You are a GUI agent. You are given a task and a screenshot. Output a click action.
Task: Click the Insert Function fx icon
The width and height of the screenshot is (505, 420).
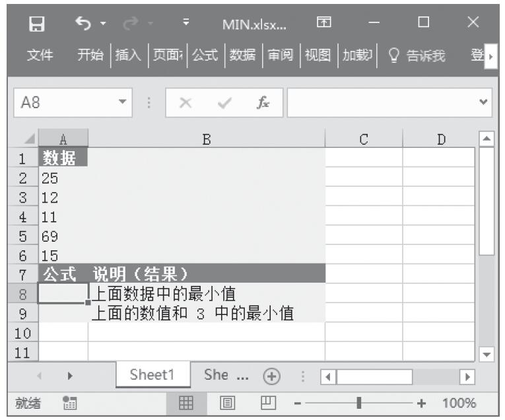[263, 103]
